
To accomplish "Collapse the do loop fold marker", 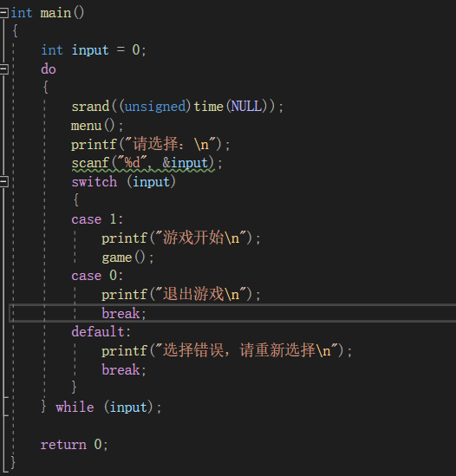I will (x=4, y=69).
